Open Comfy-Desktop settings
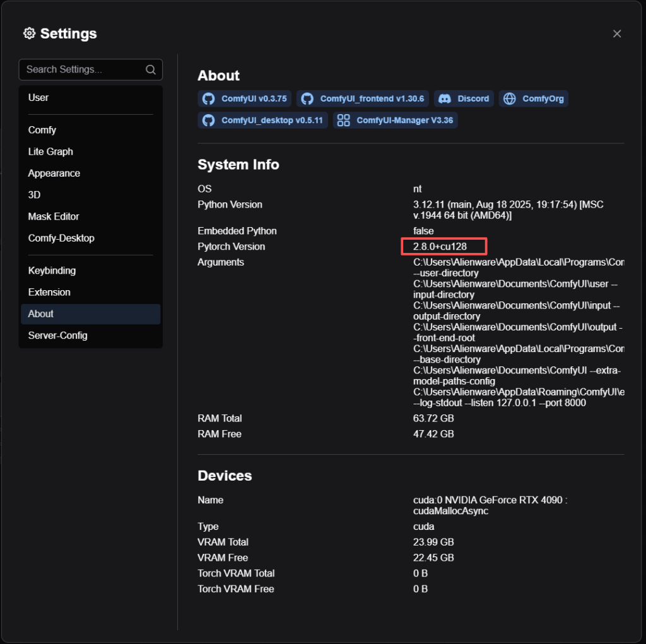This screenshot has height=644, width=646. tap(61, 238)
